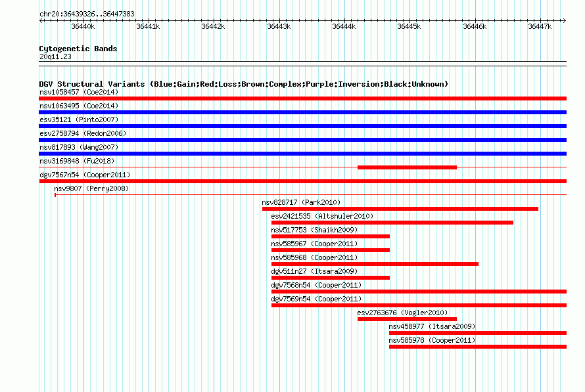585x392 pixels.
Task: Click the nsv817893 (Wang2007) label
Action: click(x=79, y=147)
